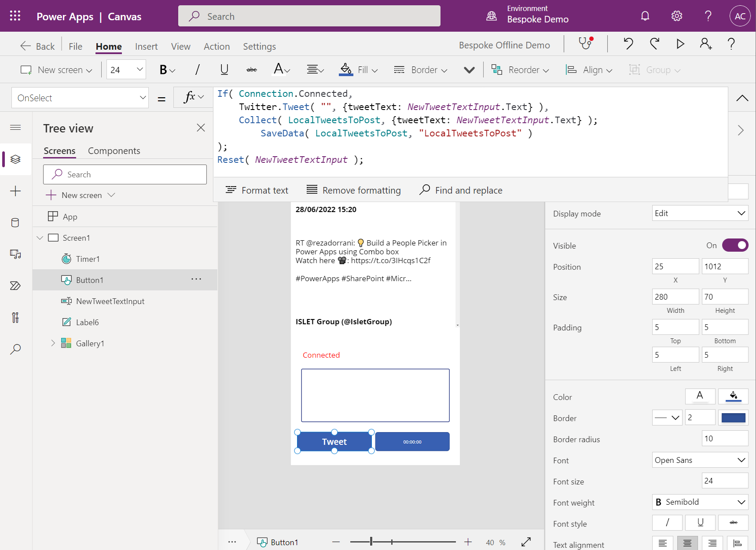Open Search magnifier icon in sidebar
The image size is (756, 550).
pos(15,349)
